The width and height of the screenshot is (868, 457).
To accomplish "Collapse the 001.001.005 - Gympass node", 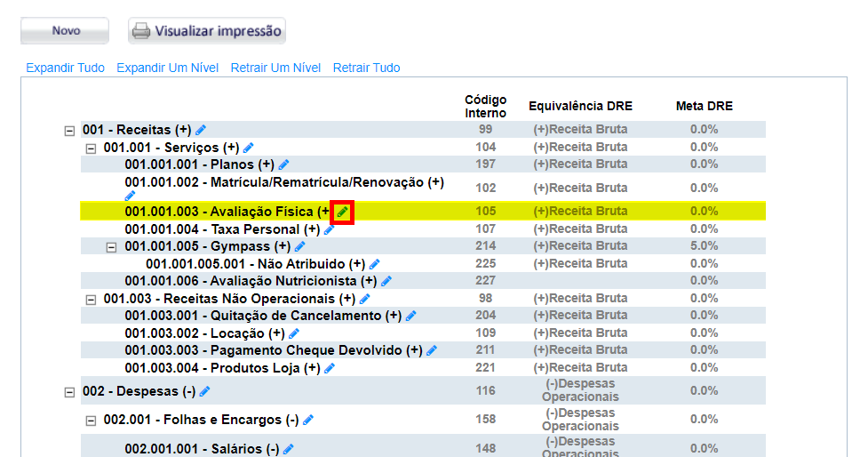I will [x=112, y=246].
